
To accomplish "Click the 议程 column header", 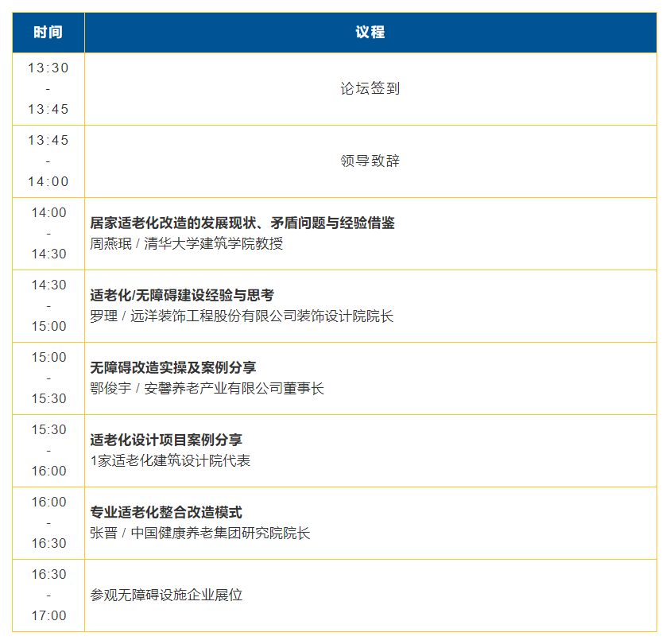I will [370, 33].
